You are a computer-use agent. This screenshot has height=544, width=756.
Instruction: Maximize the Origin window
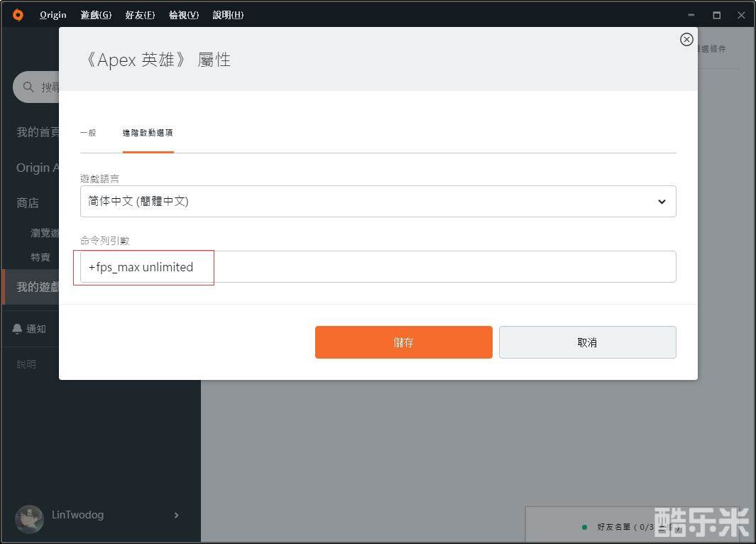pos(716,15)
